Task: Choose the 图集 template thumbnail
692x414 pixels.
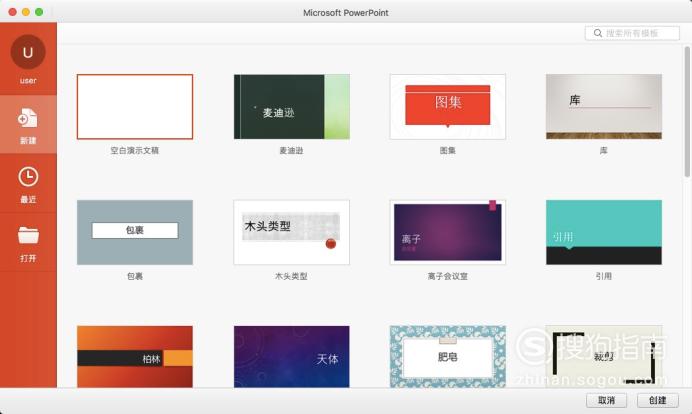Action: (x=448, y=106)
